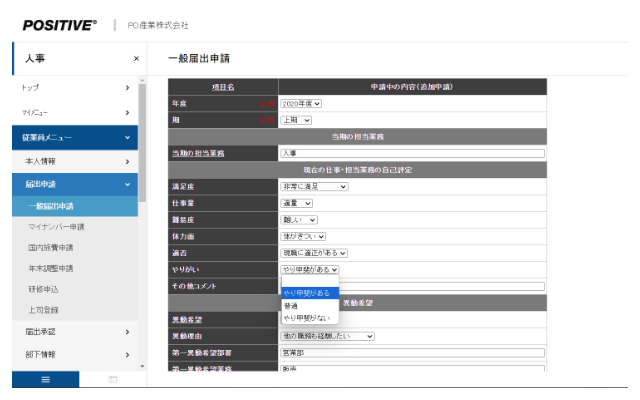Click the やりがい dropdown box
The height and width of the screenshot is (400, 640).
(310, 269)
